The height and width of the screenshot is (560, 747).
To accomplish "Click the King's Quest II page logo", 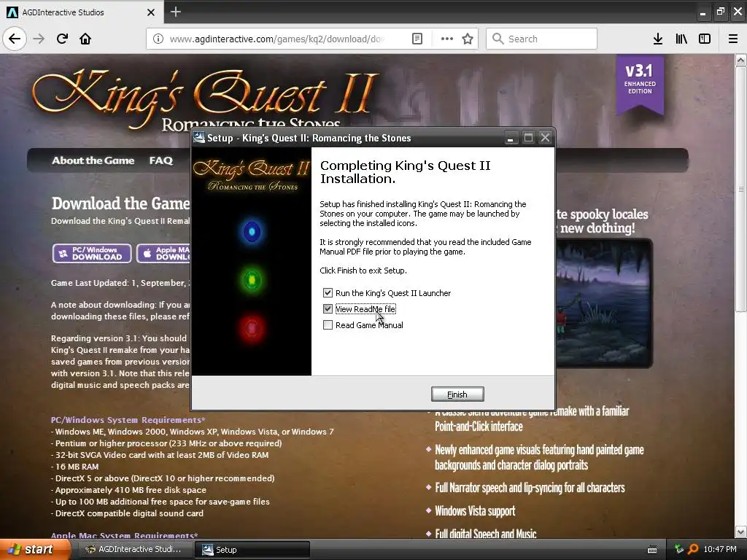I will [205, 100].
